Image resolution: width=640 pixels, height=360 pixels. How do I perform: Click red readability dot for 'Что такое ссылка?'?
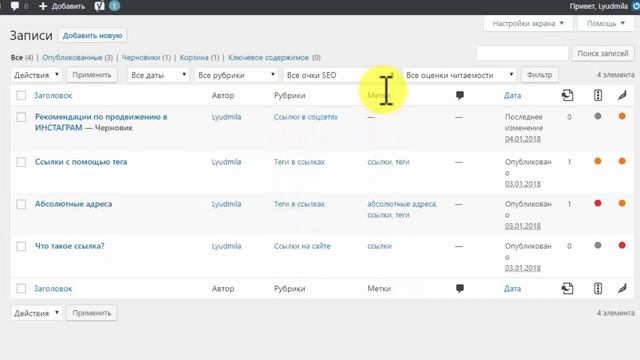click(x=622, y=245)
